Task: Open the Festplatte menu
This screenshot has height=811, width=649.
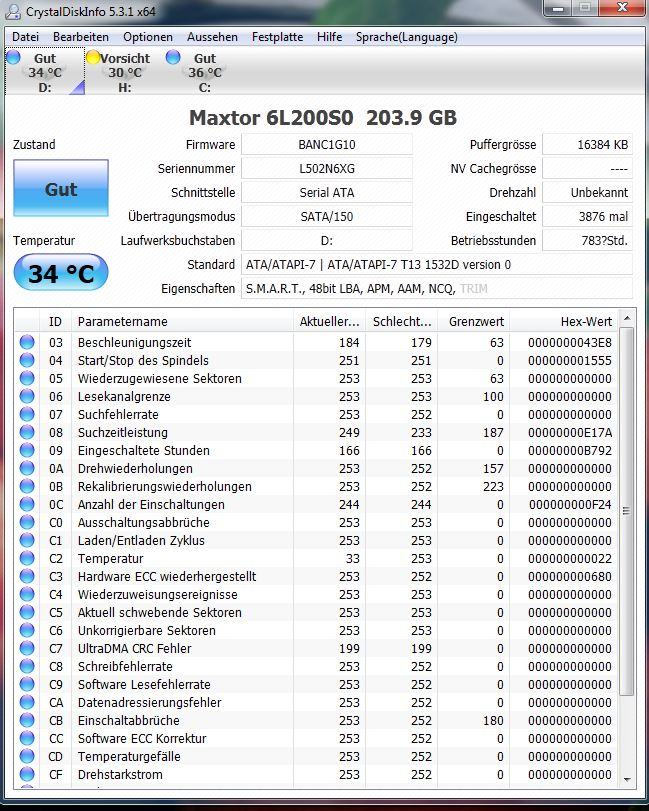Action: pyautogui.click(x=278, y=37)
